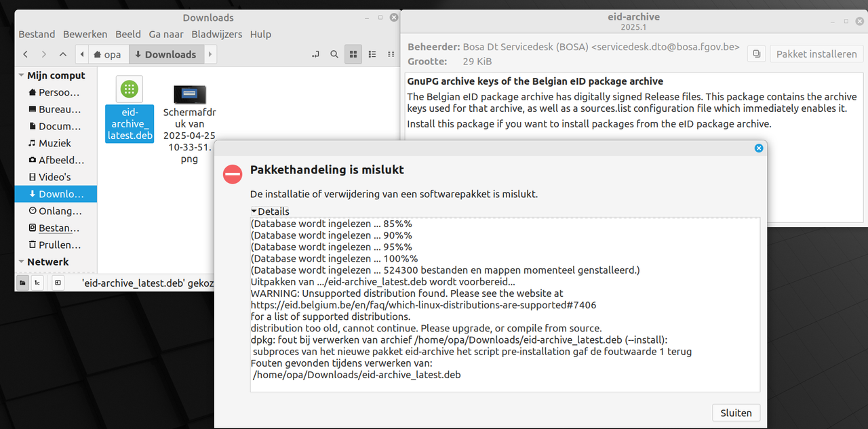The image size is (868, 429).
Task: Switch to compact view
Action: [x=391, y=54]
